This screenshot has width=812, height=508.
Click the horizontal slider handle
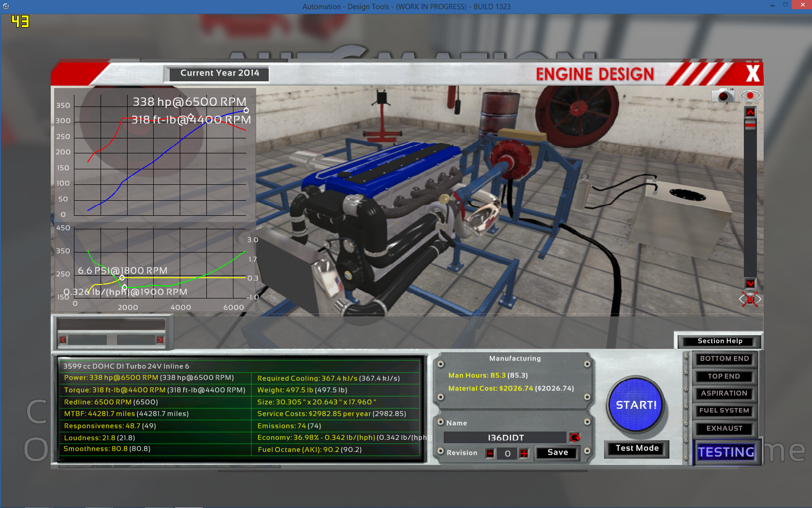coord(112,340)
